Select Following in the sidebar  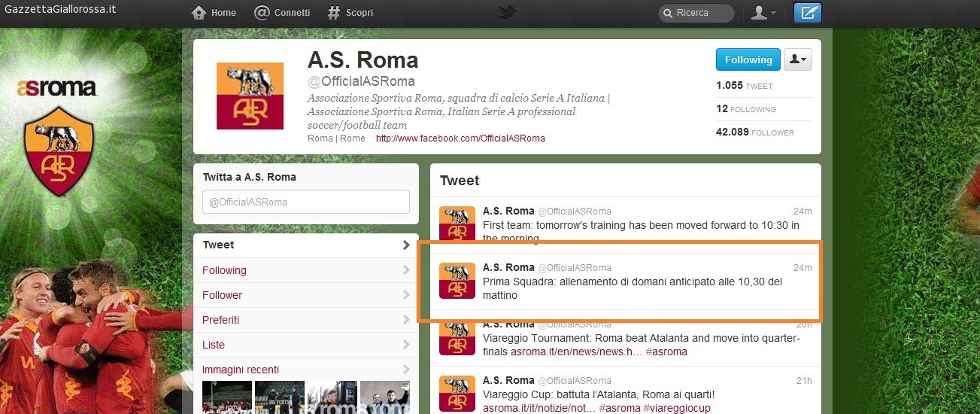pos(305,270)
